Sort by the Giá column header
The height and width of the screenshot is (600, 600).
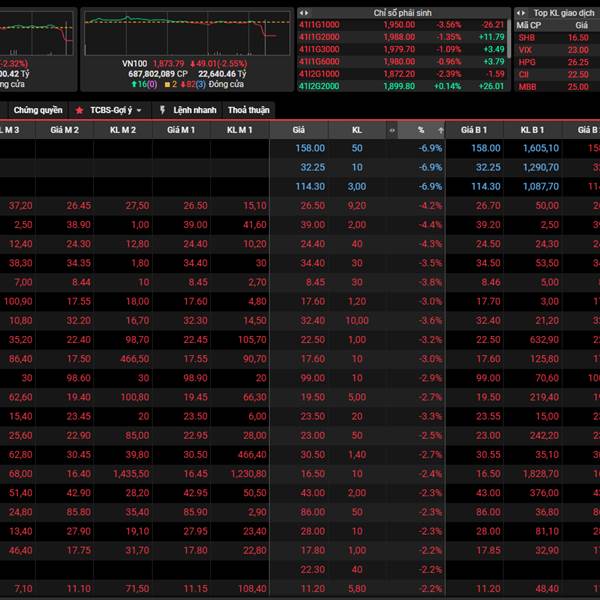pos(299,130)
